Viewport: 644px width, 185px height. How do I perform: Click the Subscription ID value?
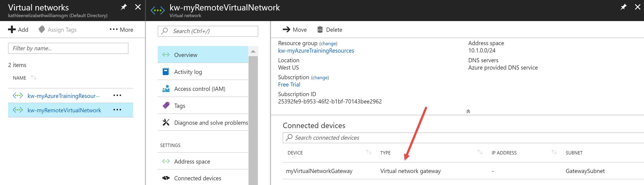pyautogui.click(x=330, y=101)
